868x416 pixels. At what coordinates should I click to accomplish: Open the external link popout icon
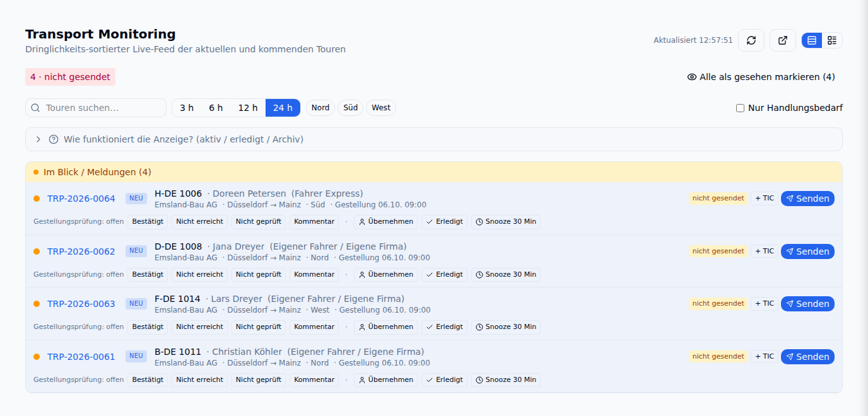coord(783,40)
